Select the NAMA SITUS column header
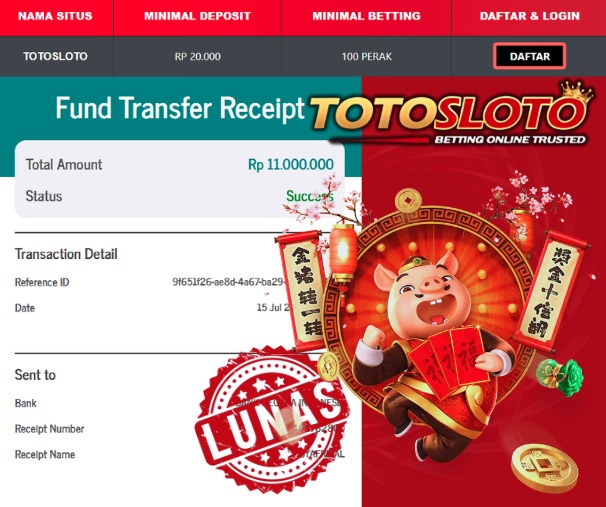Viewport: 606px width, 507px height. tap(55, 16)
